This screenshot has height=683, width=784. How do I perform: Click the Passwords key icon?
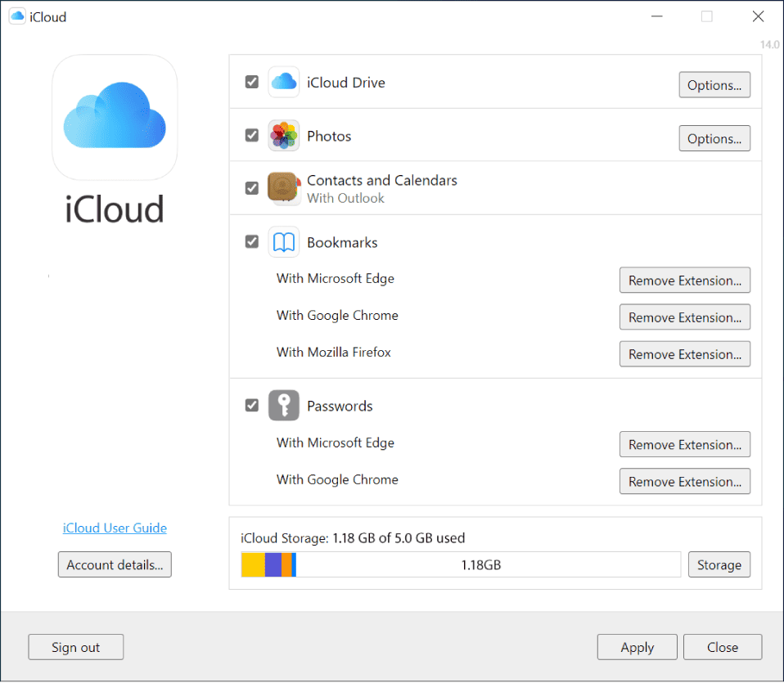click(283, 406)
